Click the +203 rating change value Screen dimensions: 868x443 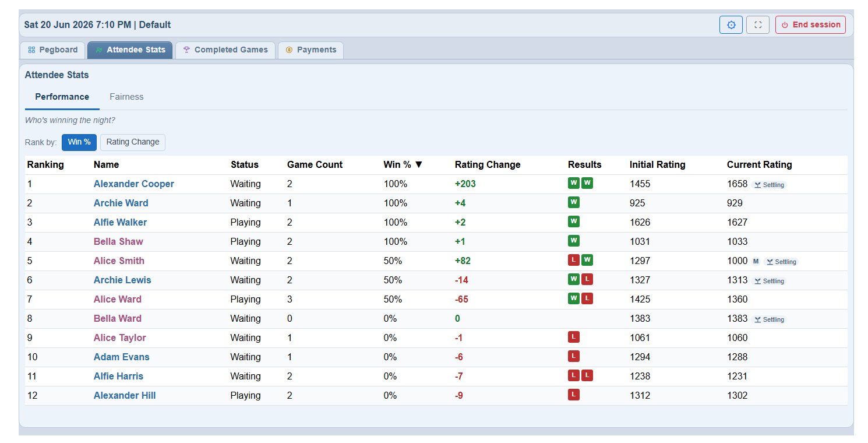(x=465, y=184)
